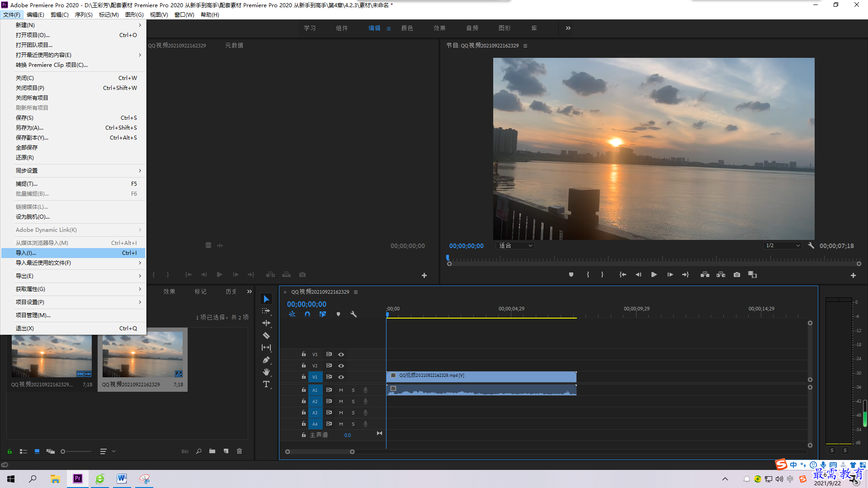Add marker in Program monitor

click(x=571, y=275)
